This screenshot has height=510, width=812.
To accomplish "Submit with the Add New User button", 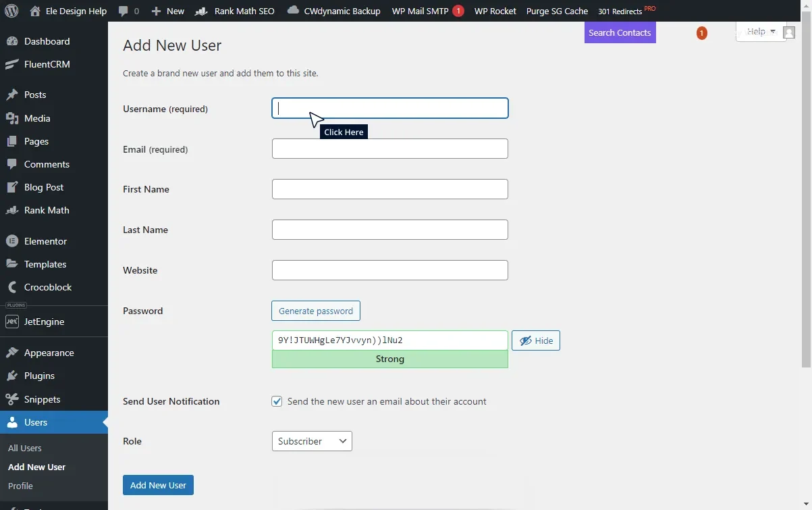I will click(158, 484).
